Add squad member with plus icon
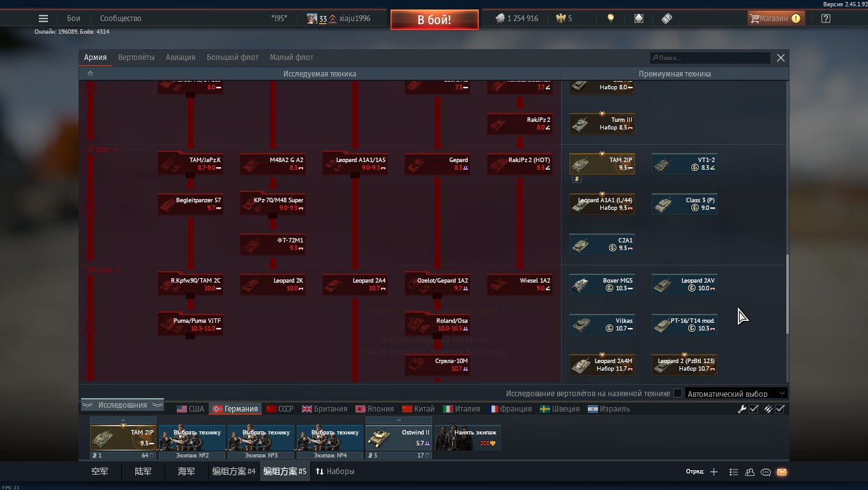 (x=714, y=472)
